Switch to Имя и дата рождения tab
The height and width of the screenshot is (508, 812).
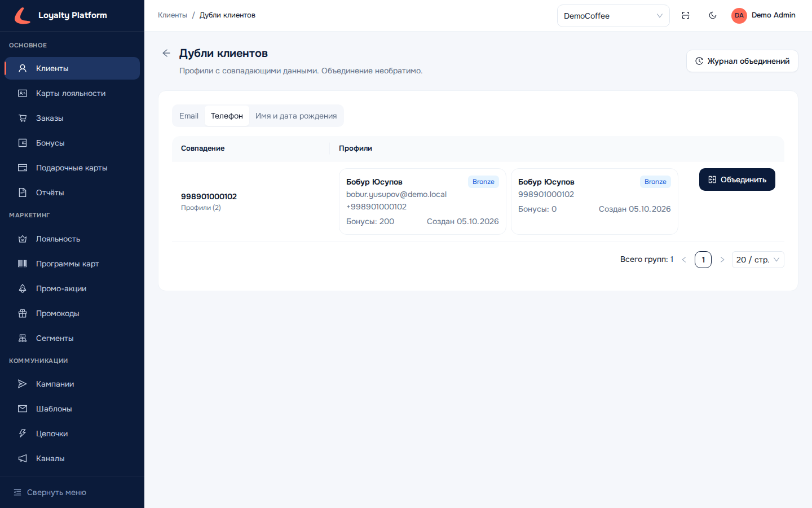(296, 116)
